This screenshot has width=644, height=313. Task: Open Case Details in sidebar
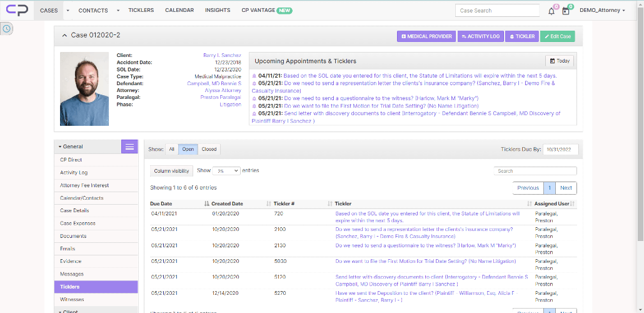pyautogui.click(x=96, y=210)
